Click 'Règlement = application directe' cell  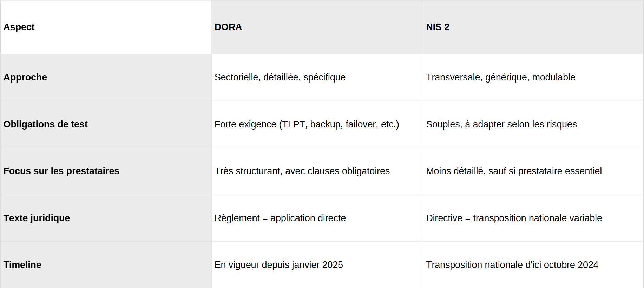[280, 218]
